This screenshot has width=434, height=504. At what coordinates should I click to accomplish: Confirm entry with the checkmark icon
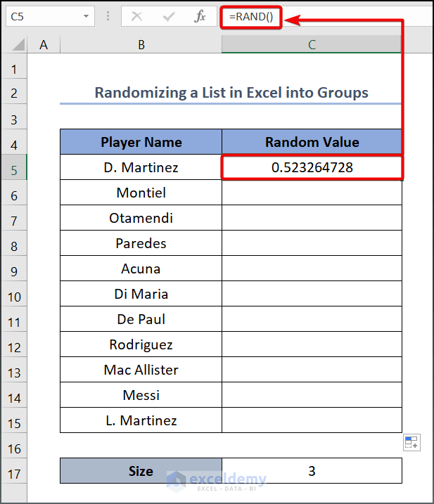pyautogui.click(x=169, y=16)
